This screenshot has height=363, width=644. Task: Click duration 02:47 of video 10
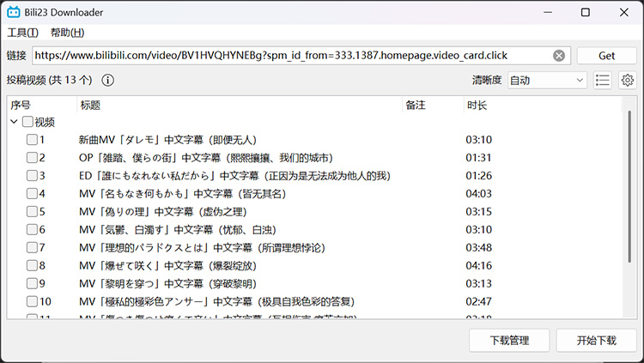point(478,301)
